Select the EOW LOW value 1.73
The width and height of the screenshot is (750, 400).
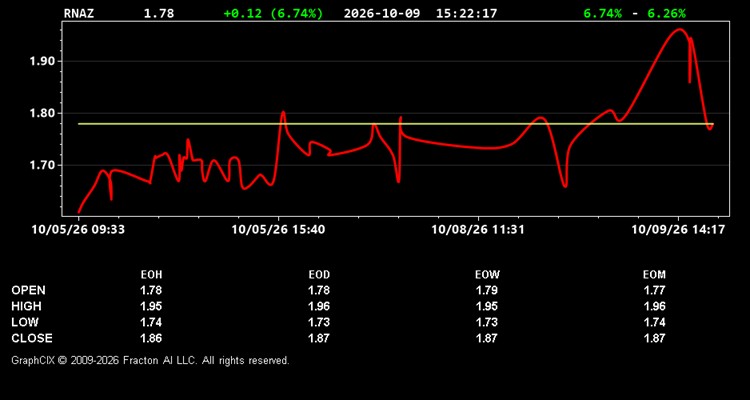(x=487, y=322)
